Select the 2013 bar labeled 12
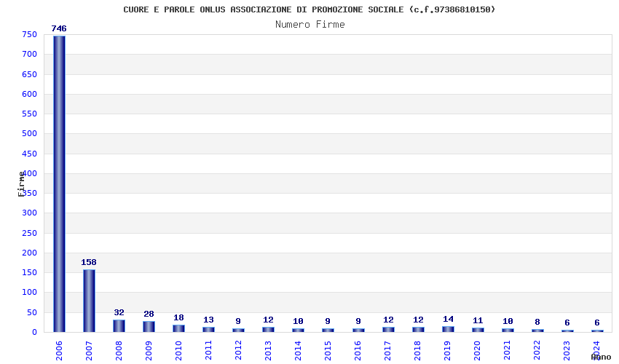Screen dimensions: 619x364 click(x=269, y=330)
